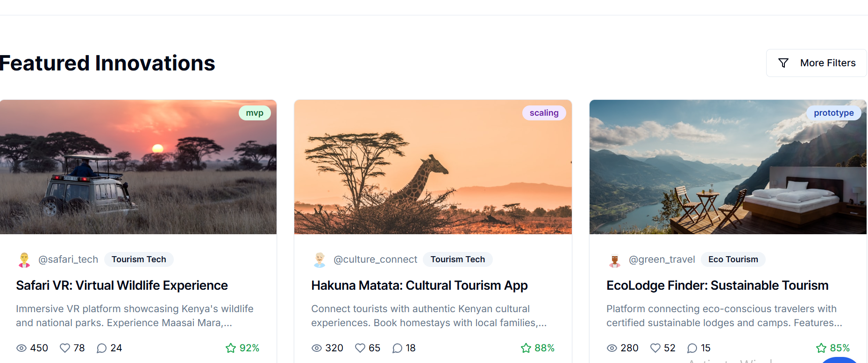Viewport: 868px width, 363px height.
Task: Open comments bubble icon beside 18
Action: (x=397, y=348)
